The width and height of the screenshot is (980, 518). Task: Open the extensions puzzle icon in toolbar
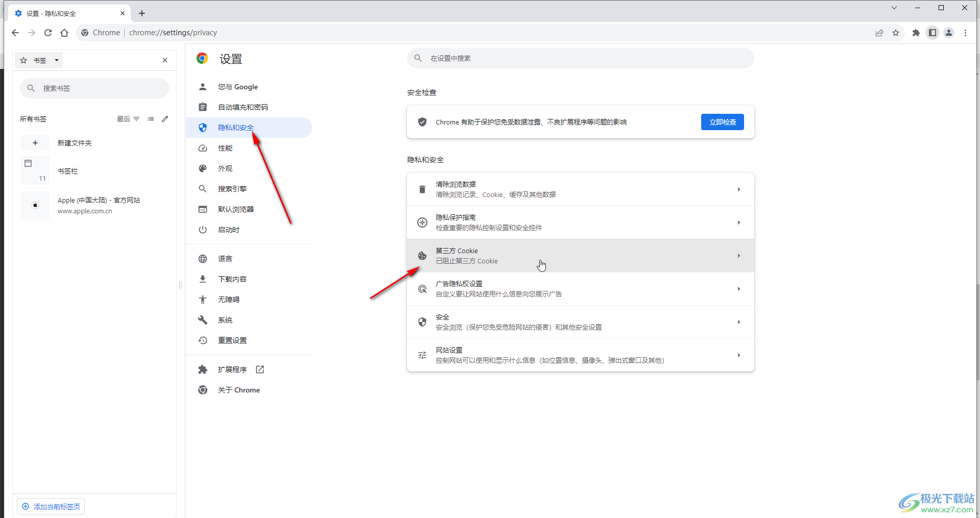(916, 33)
